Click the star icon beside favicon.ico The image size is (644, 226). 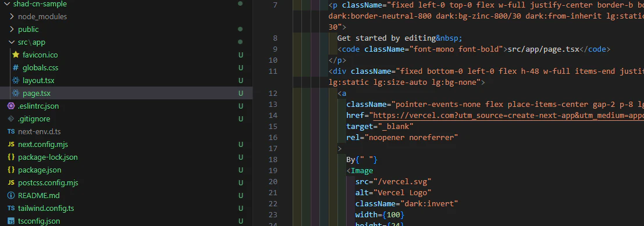[x=16, y=55]
